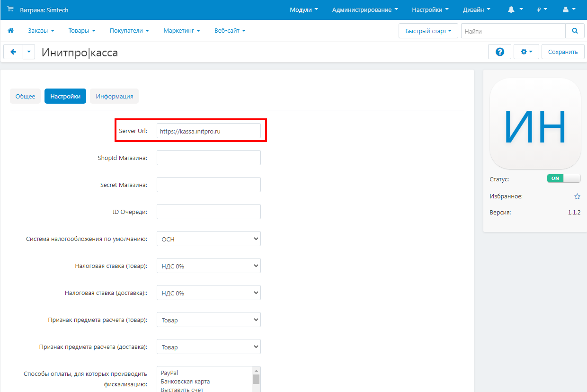
Task: Go back using the arrow button
Action: click(x=13, y=52)
